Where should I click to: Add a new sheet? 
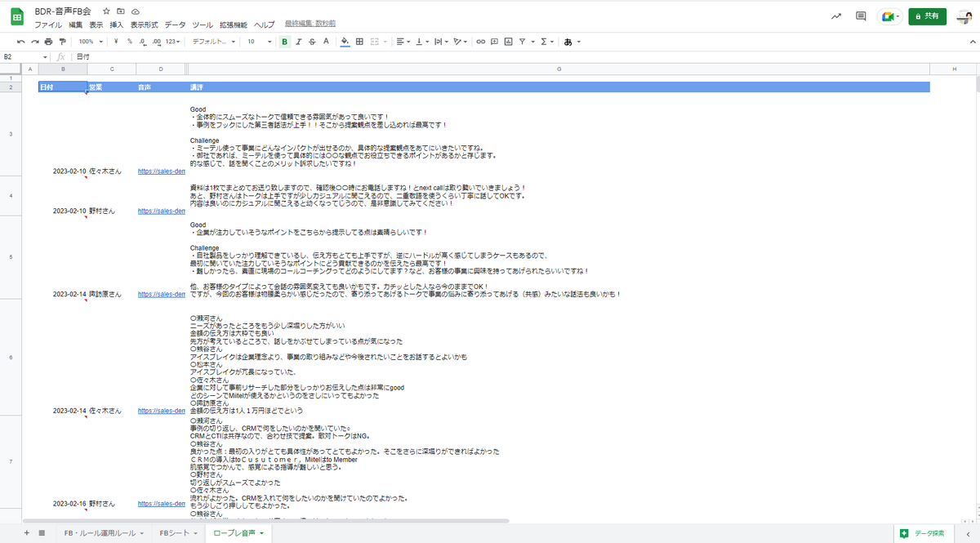pos(26,533)
